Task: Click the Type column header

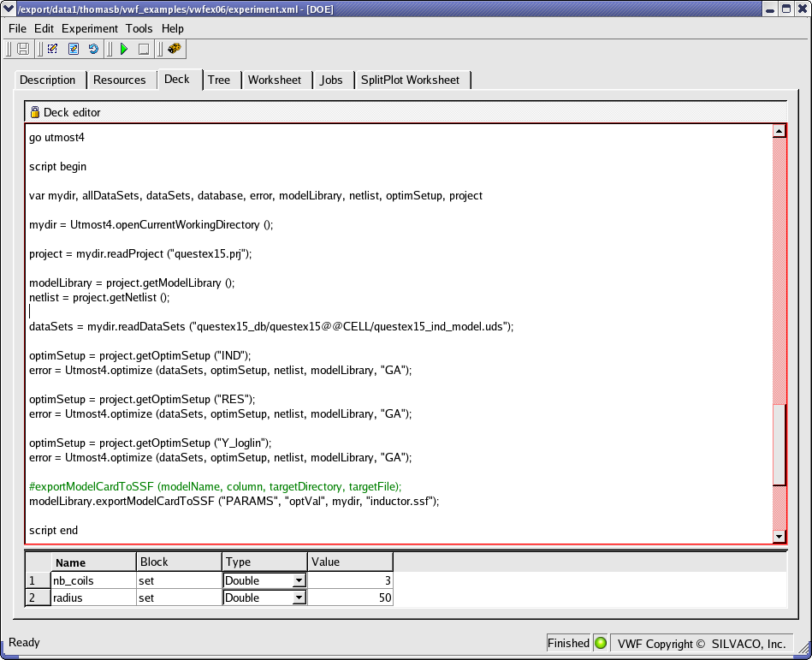Action: pyautogui.click(x=264, y=562)
